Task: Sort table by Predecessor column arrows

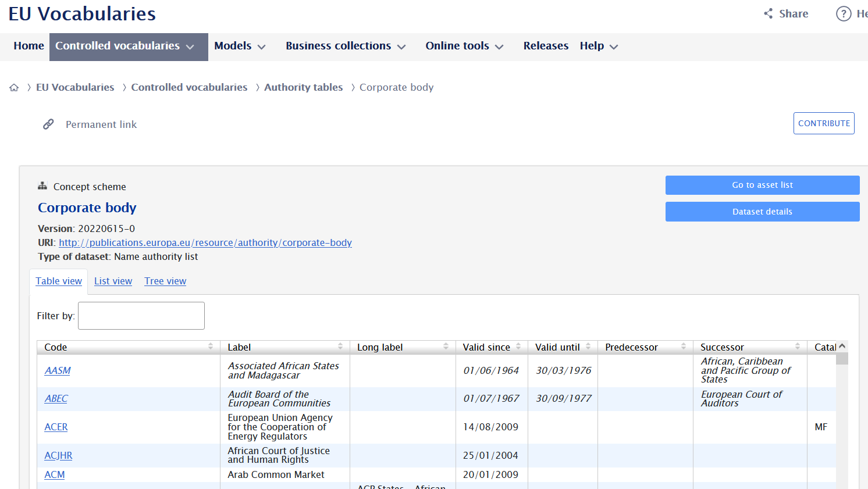Action: pos(684,347)
